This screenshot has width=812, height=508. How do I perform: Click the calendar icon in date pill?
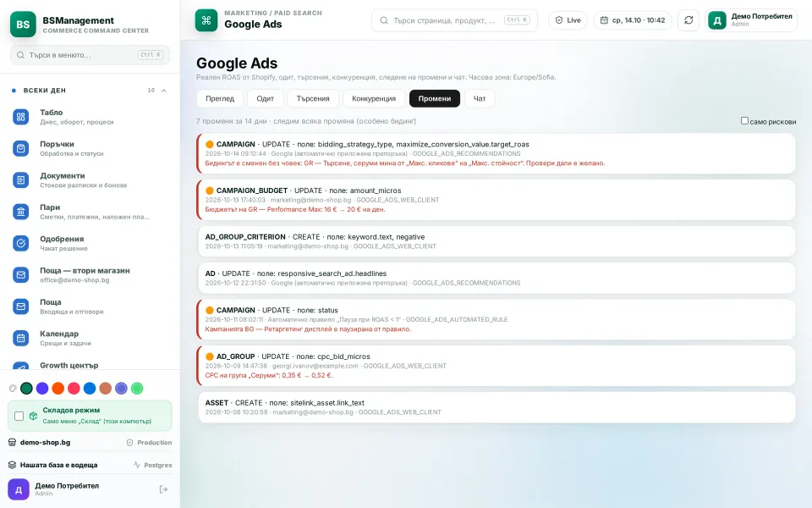tap(604, 20)
